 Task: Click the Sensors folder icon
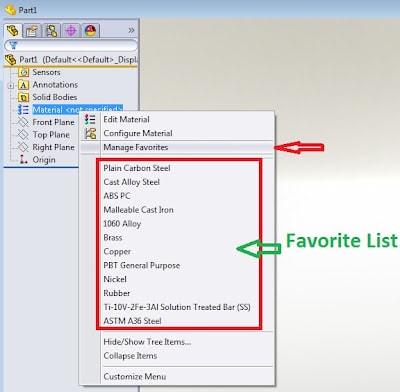(23, 72)
